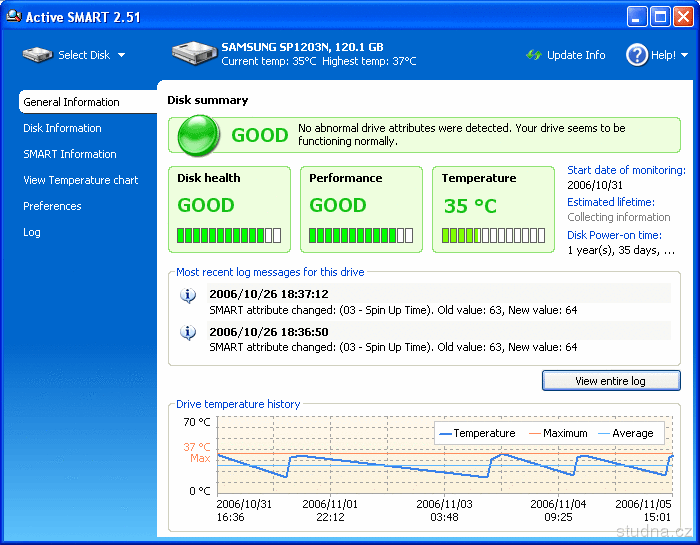The width and height of the screenshot is (700, 545).
Task: Open the Help! dropdown arrow
Action: point(684,55)
